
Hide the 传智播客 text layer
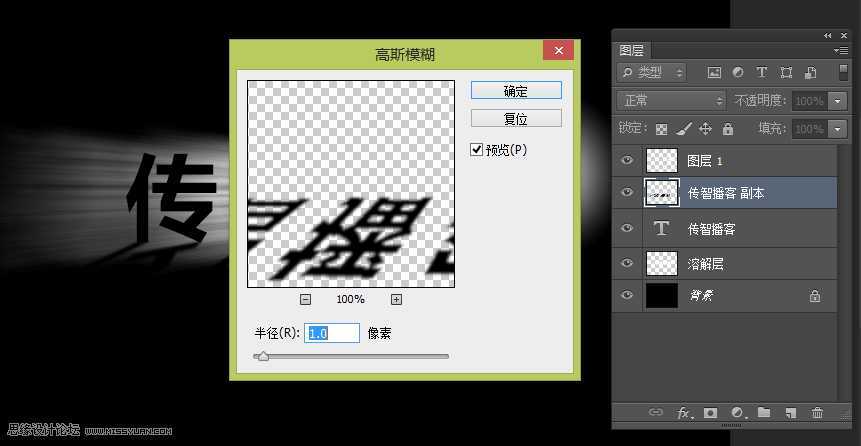coord(627,227)
